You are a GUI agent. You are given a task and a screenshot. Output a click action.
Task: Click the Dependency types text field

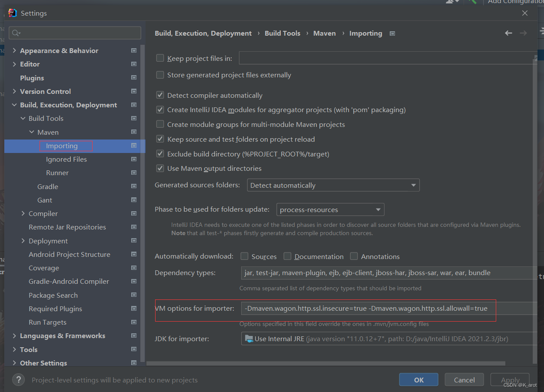point(389,273)
